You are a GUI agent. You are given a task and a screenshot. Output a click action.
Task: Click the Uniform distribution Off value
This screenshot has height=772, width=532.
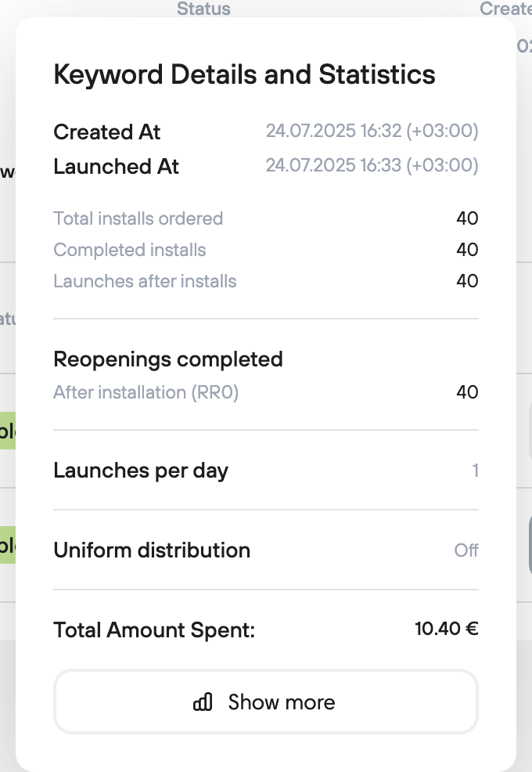(x=466, y=550)
